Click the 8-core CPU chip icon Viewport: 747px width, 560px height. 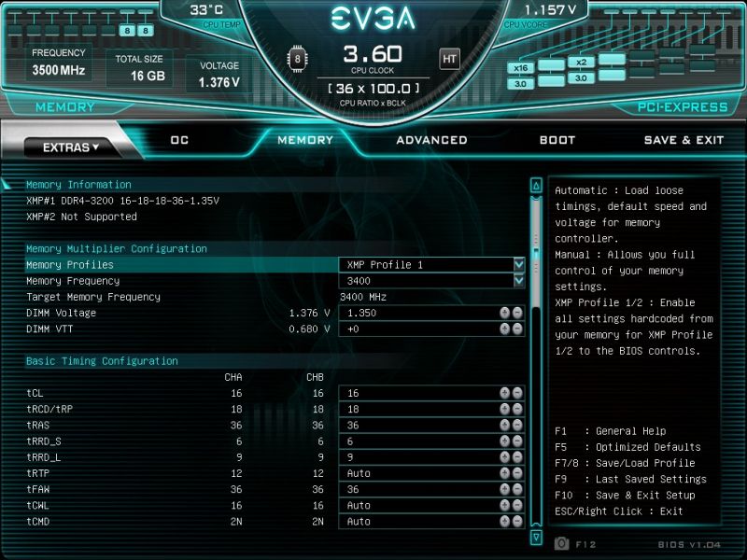[297, 59]
